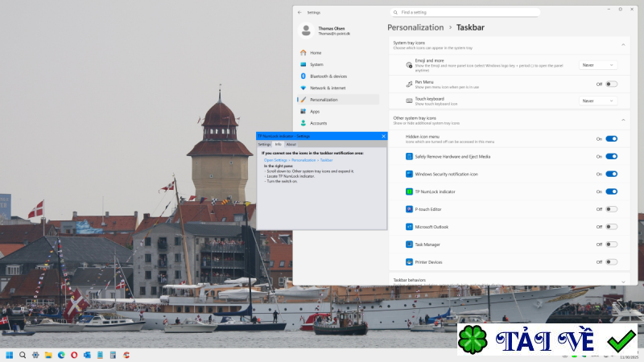Click the Windows Security notification icon image
Screen dimensions: 644x362
(x=409, y=174)
